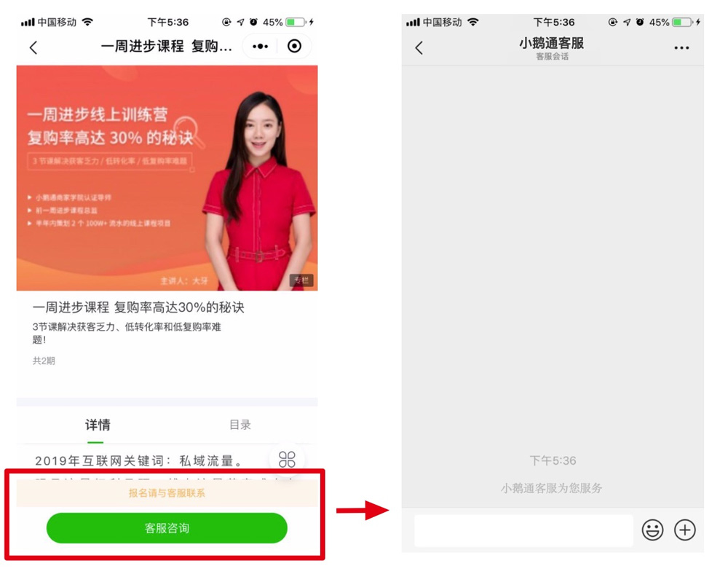Open the floating four-square shortcut menu

coord(287,460)
